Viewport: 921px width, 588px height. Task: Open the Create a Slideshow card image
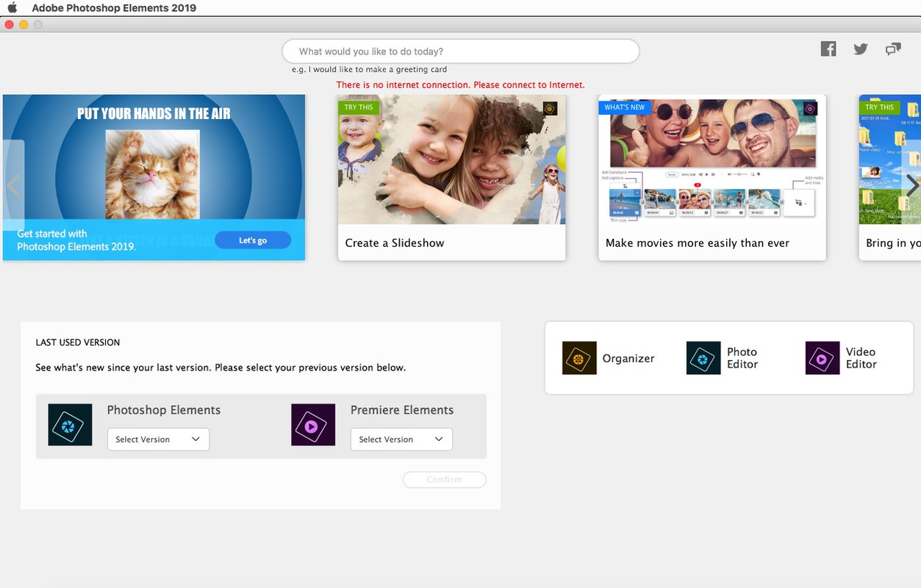click(452, 159)
